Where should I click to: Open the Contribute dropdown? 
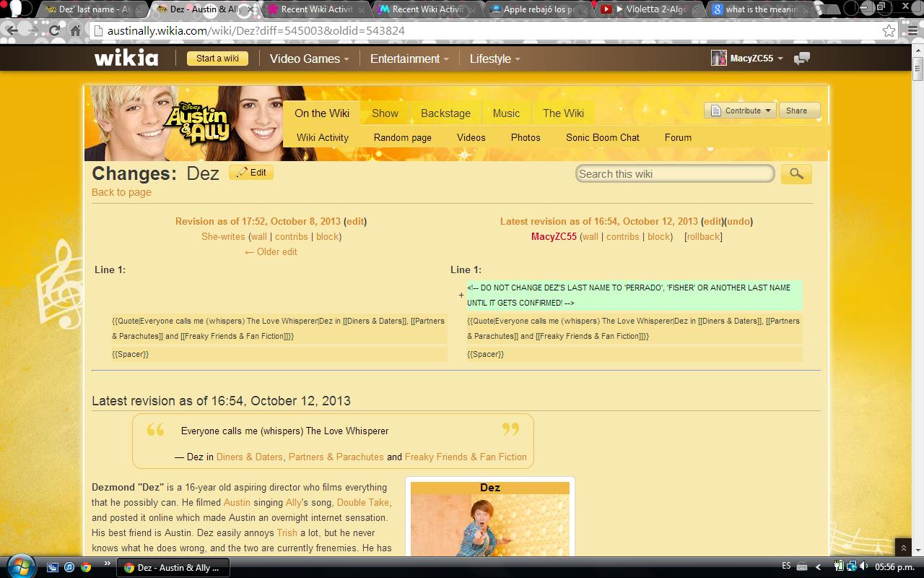pyautogui.click(x=740, y=111)
